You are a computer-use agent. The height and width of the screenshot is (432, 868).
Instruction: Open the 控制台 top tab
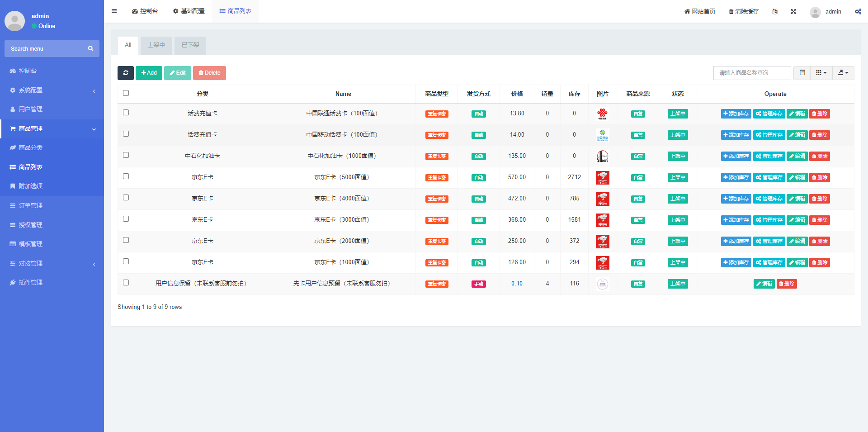145,11
